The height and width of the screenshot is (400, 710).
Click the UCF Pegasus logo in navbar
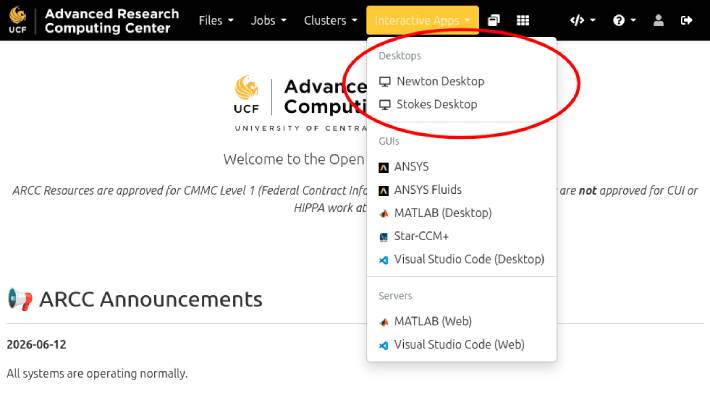click(18, 20)
